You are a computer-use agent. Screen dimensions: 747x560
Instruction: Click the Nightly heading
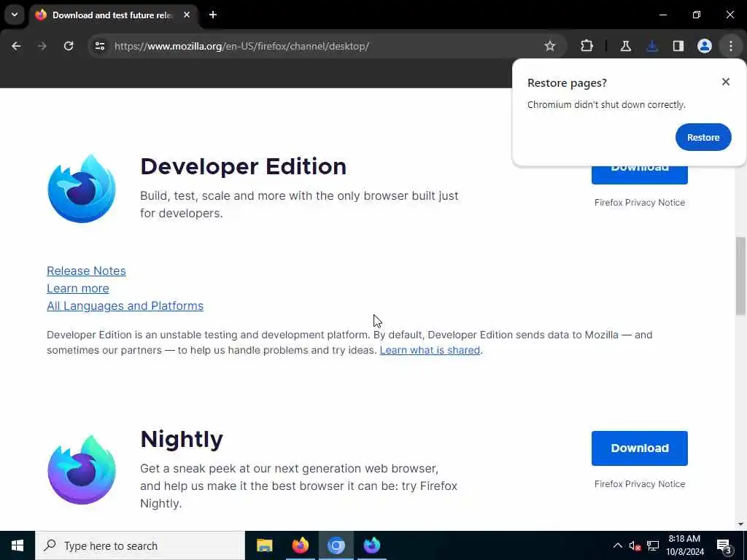coord(182,439)
